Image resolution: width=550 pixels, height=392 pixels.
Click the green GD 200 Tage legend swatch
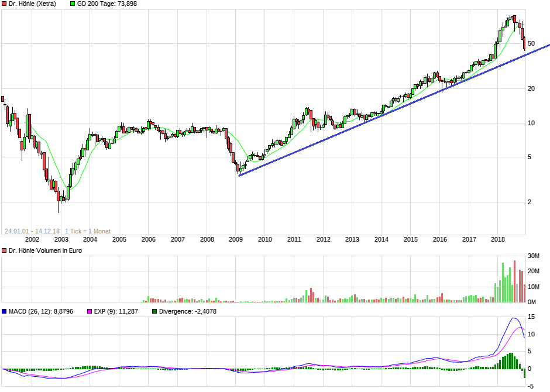[x=73, y=4]
